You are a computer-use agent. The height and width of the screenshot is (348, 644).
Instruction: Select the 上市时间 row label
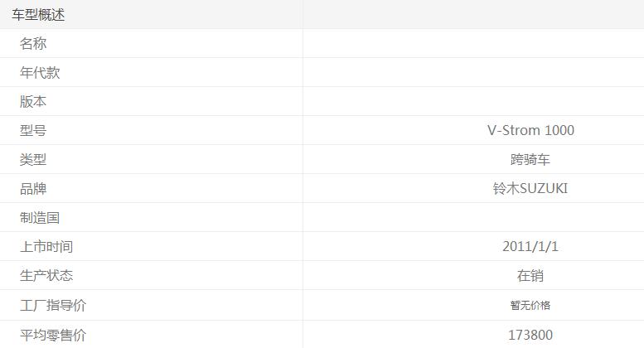[x=46, y=247]
